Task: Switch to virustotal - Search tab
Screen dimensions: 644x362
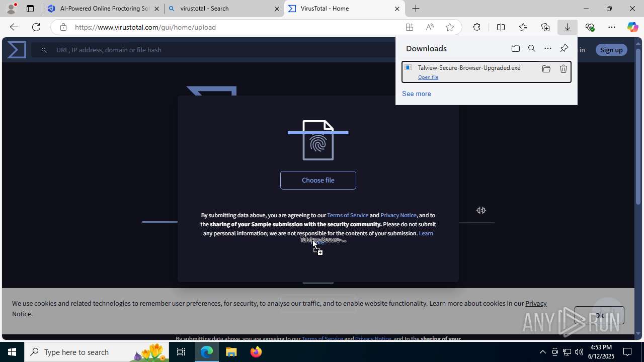Action: tap(224, 9)
